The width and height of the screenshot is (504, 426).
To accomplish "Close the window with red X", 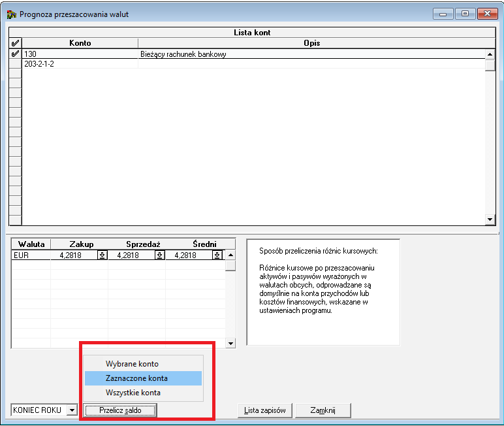I will tap(487, 14).
